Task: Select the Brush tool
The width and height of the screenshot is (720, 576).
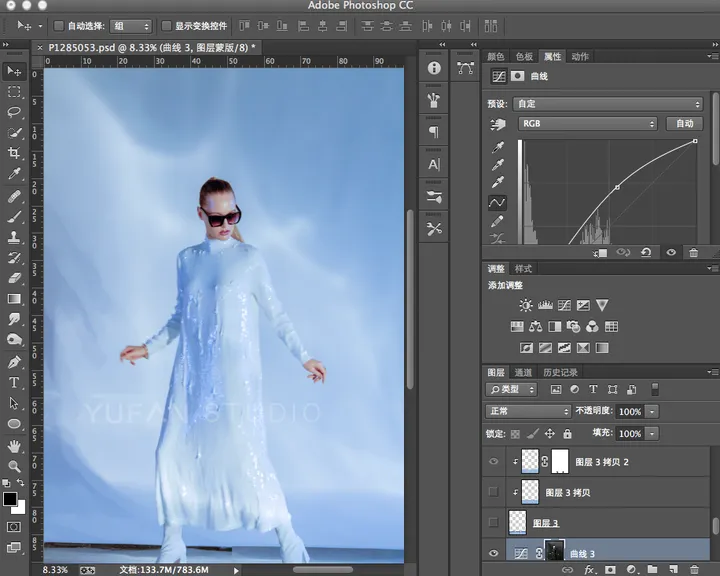Action: pos(14,217)
